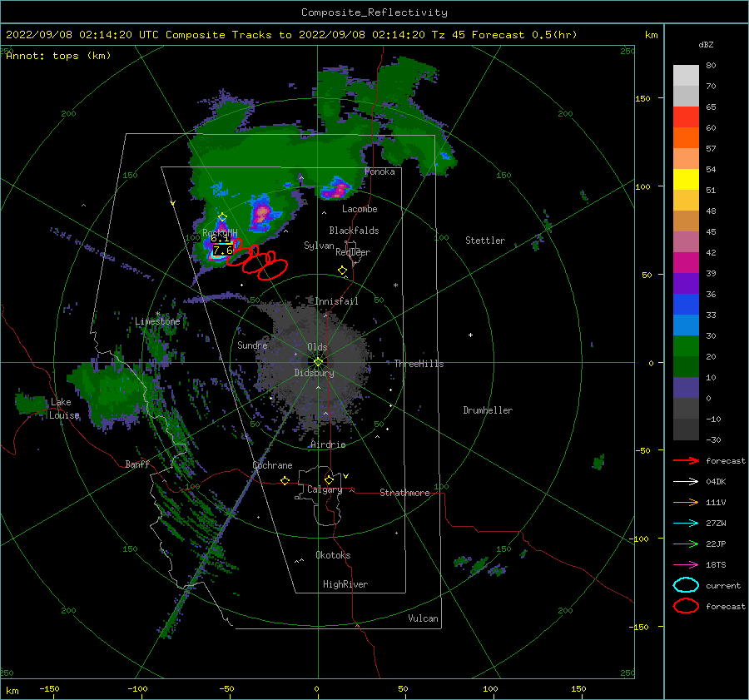
Task: Click the Sundre city label
Action: [252, 345]
